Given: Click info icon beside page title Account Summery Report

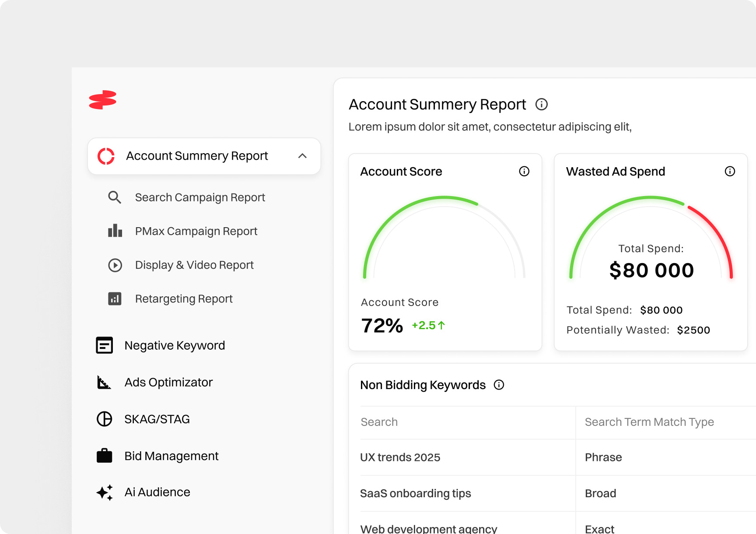Looking at the screenshot, I should coord(542,104).
